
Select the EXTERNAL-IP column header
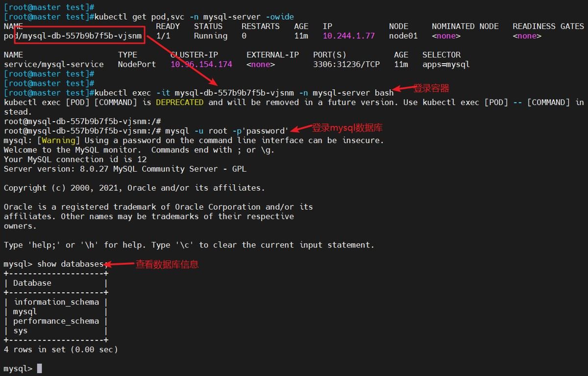click(272, 55)
